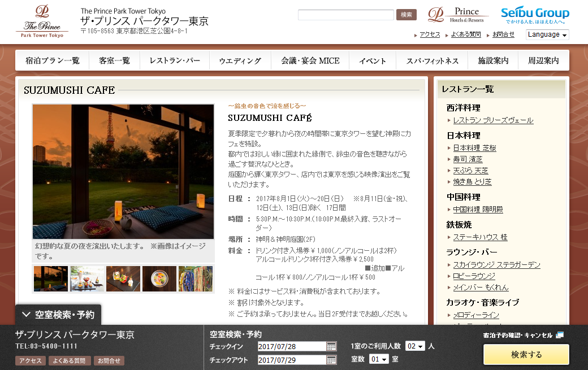The height and width of the screenshot is (370, 588).
Task: Open the 中国料理 陽明殿 link
Action: 478,210
